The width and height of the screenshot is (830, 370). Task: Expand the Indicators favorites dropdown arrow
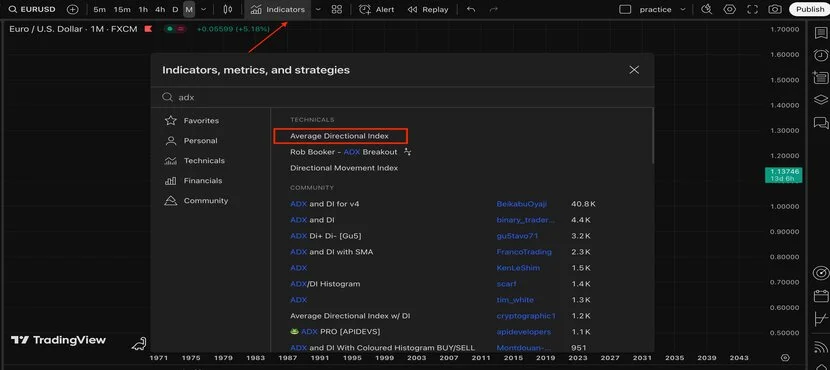318,10
